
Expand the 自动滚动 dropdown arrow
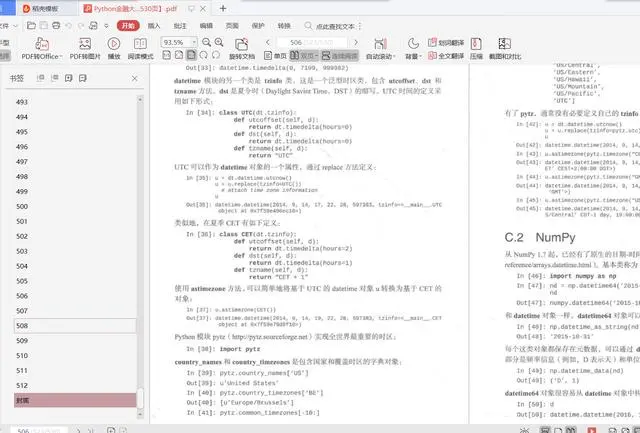point(394,56)
